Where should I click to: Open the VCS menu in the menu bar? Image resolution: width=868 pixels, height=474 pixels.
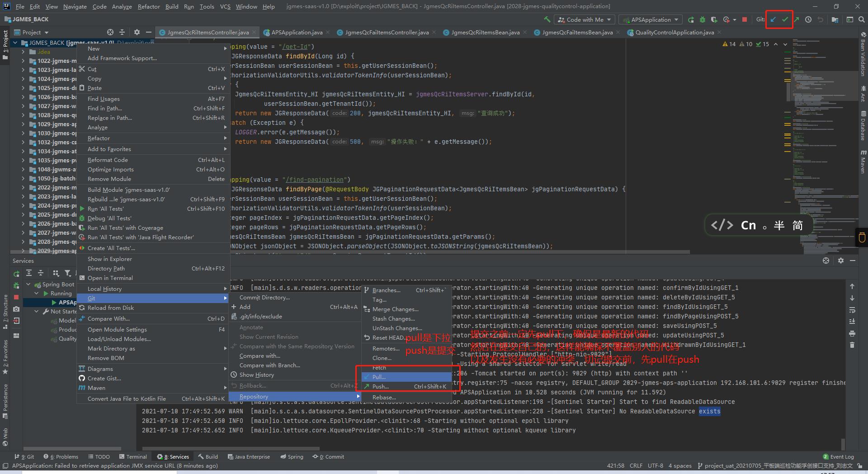click(225, 6)
